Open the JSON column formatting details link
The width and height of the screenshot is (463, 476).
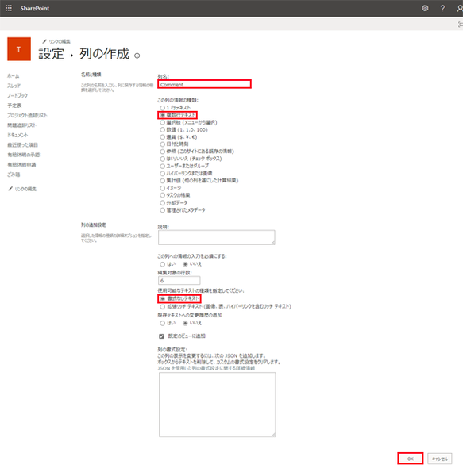pyautogui.click(x=206, y=368)
